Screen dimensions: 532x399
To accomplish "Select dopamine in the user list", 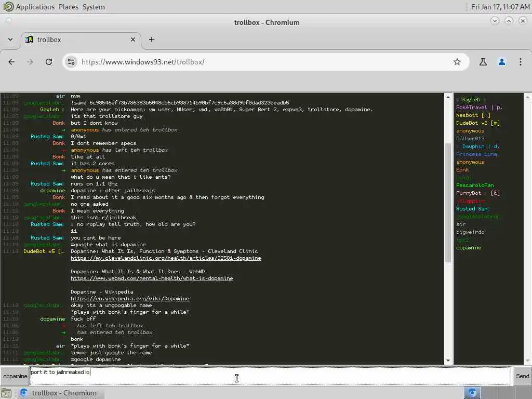I will coord(469,248).
